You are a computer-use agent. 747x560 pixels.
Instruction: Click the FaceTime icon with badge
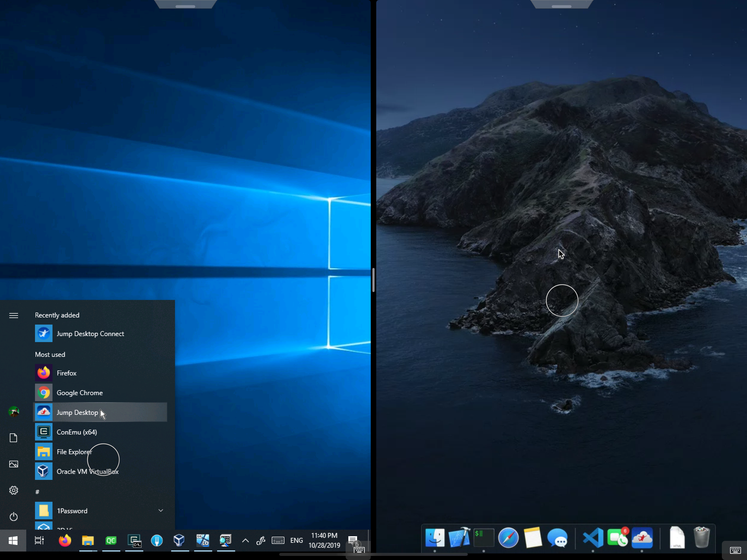(x=617, y=537)
